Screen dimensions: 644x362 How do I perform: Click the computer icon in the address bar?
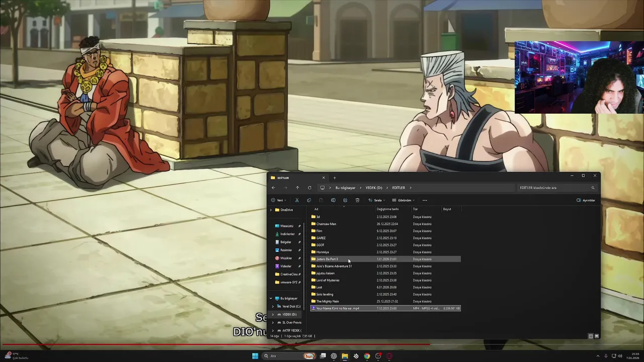[x=323, y=188]
